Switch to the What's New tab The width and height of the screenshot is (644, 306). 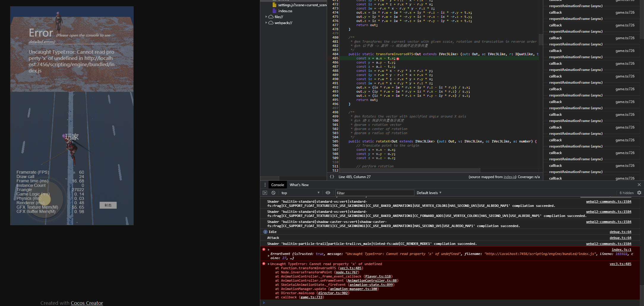click(x=299, y=185)
